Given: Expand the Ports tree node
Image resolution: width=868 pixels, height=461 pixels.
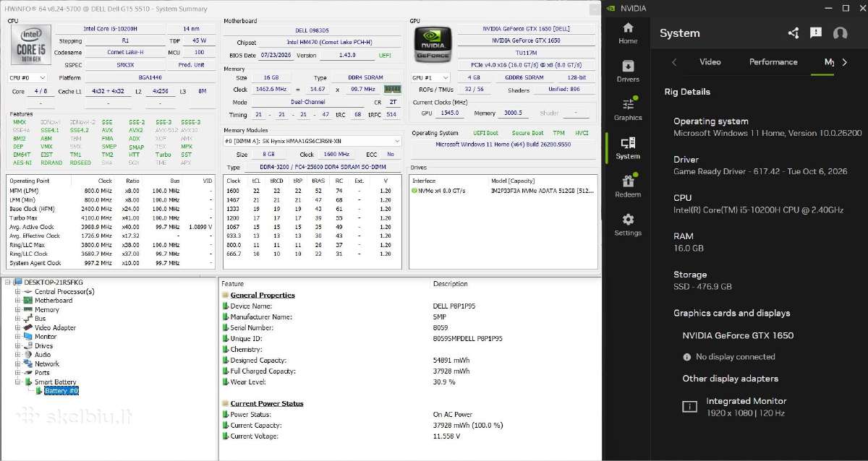Looking at the screenshot, I should pyautogui.click(x=17, y=373).
